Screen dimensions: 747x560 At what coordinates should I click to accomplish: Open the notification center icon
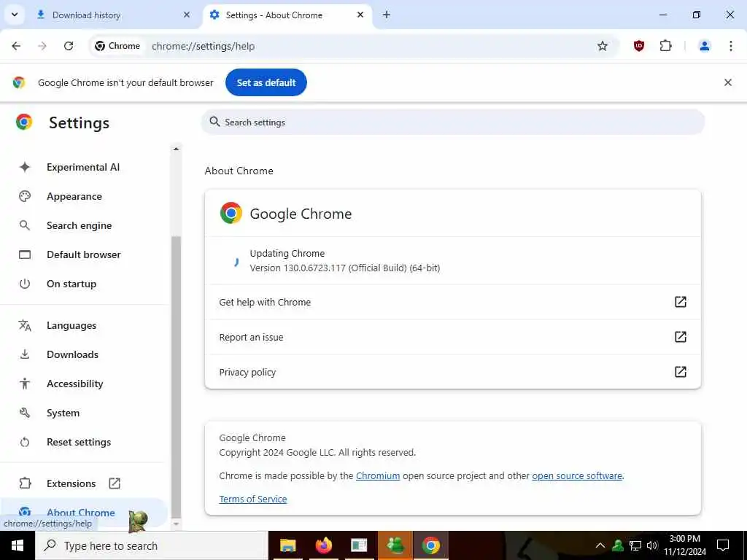pyautogui.click(x=723, y=545)
